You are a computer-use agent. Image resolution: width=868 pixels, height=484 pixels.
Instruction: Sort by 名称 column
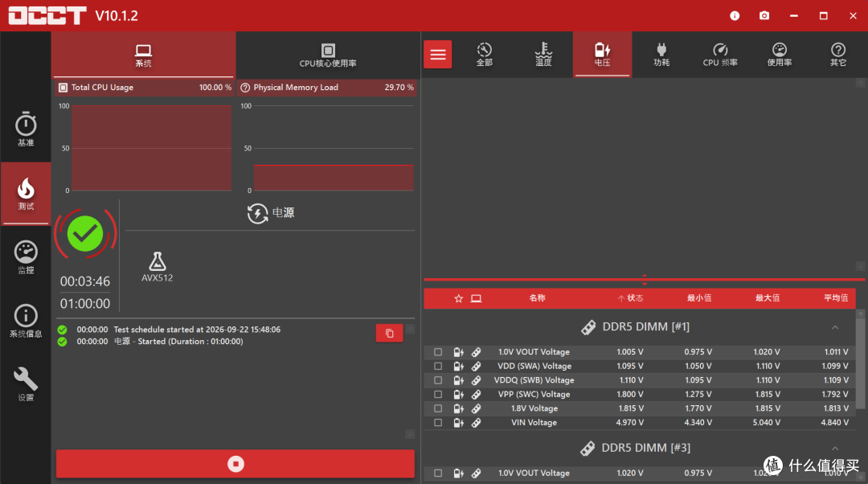coord(537,298)
